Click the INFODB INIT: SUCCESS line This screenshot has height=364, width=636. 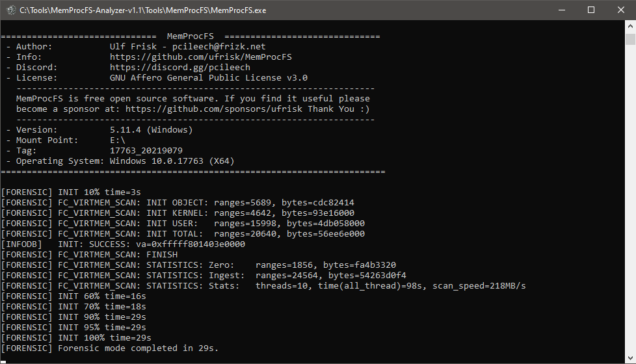point(123,244)
